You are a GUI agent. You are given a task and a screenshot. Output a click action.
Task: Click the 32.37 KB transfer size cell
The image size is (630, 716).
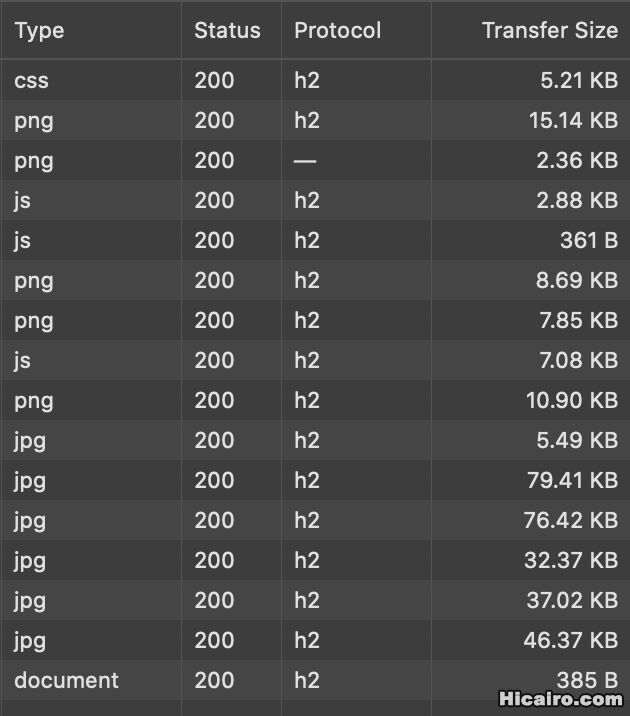pyautogui.click(x=571, y=560)
